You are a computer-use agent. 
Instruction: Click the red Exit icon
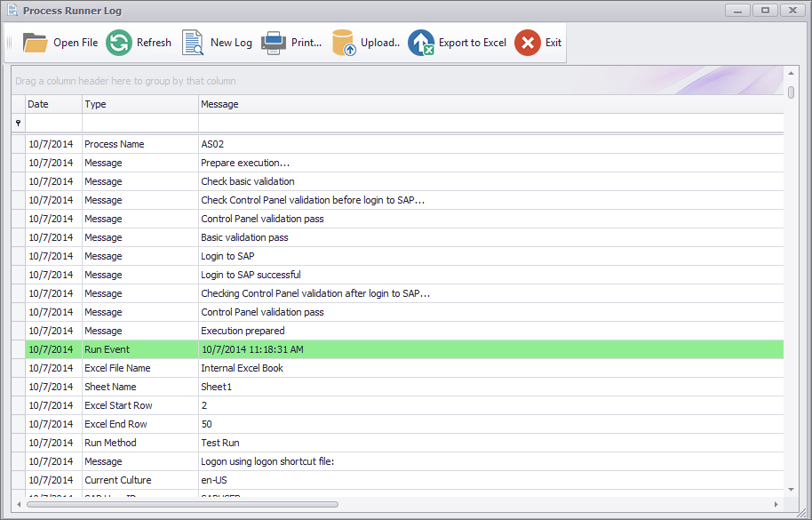coord(528,43)
